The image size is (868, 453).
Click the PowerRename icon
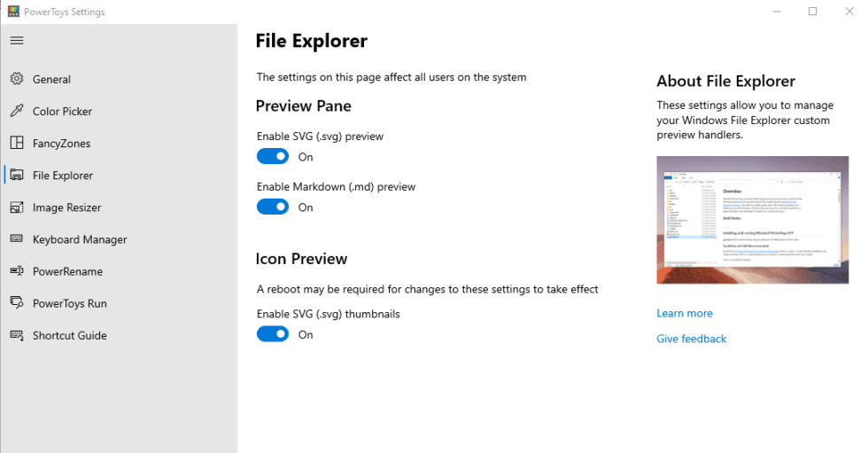(17, 270)
